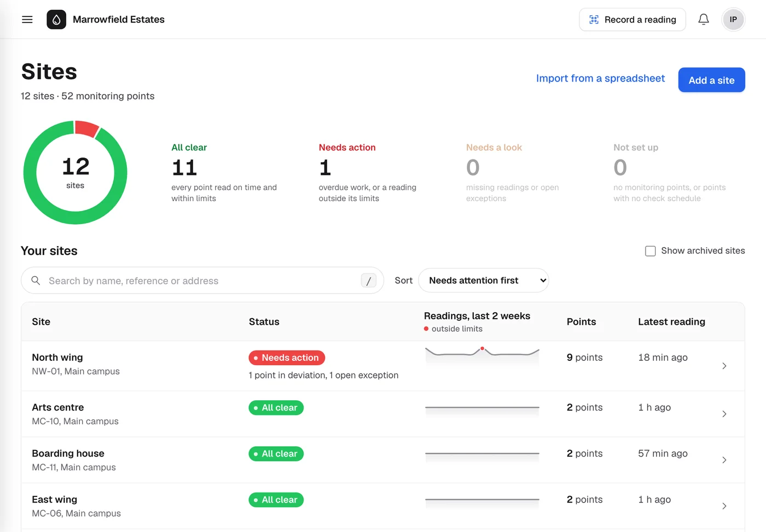Focus the site search field
This screenshot has height=532, width=766.
pos(202,280)
